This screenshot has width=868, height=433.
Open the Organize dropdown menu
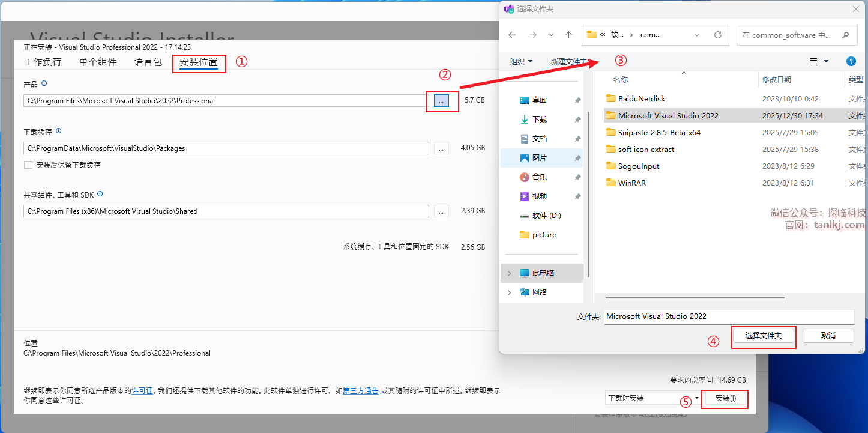tap(521, 61)
